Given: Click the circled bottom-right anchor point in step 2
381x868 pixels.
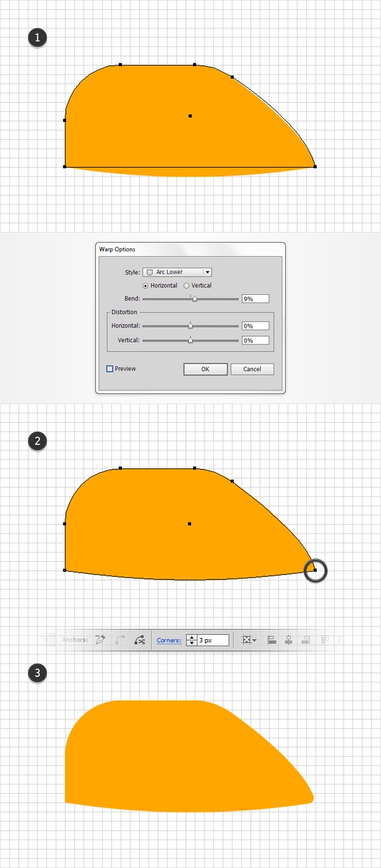Looking at the screenshot, I should pyautogui.click(x=315, y=571).
